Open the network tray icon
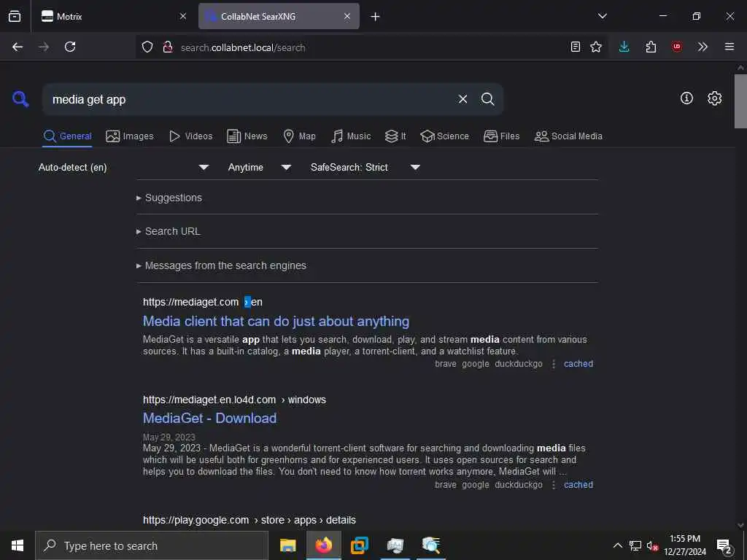This screenshot has width=747, height=560. coord(635,545)
